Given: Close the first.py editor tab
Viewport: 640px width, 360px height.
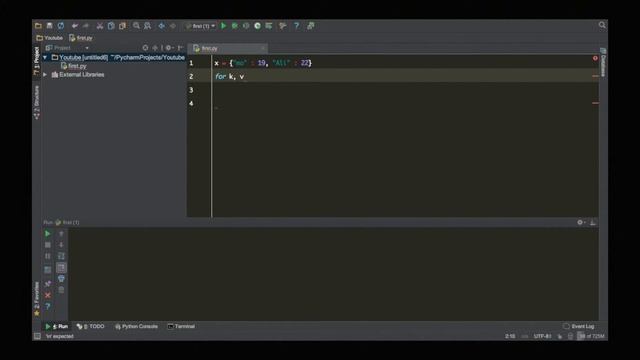Looking at the screenshot, I should pyautogui.click(x=263, y=48).
